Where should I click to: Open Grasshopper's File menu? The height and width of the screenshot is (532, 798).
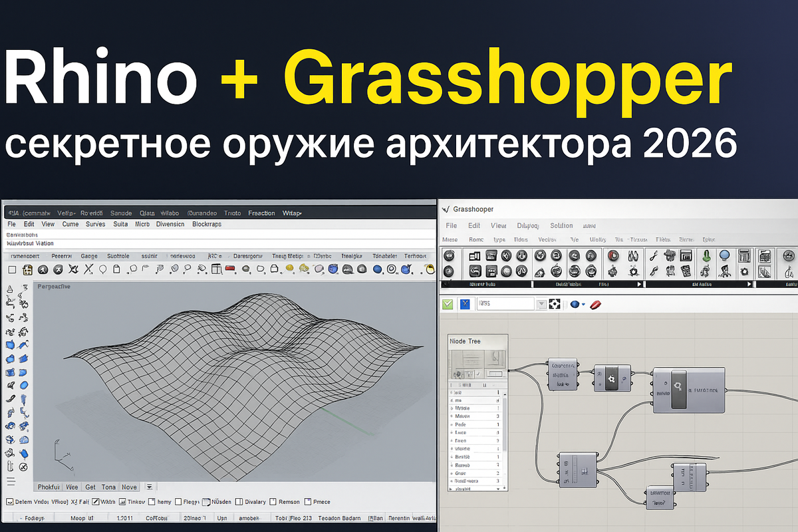click(452, 226)
